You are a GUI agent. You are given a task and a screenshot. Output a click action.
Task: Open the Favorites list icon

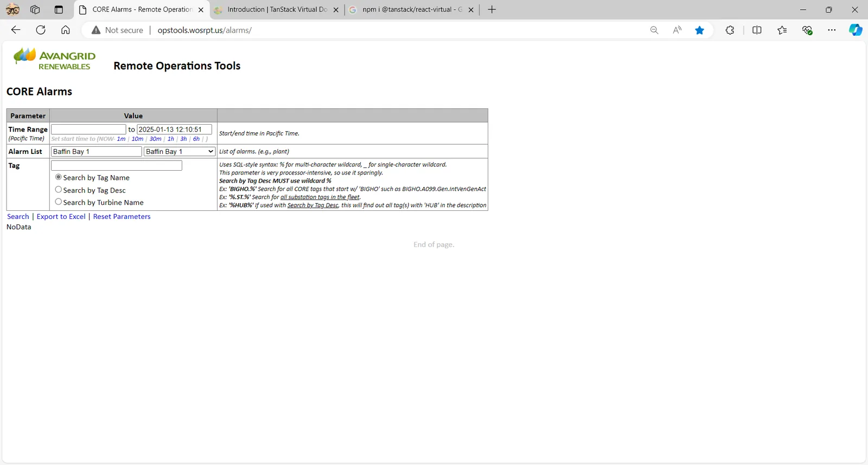coord(782,30)
